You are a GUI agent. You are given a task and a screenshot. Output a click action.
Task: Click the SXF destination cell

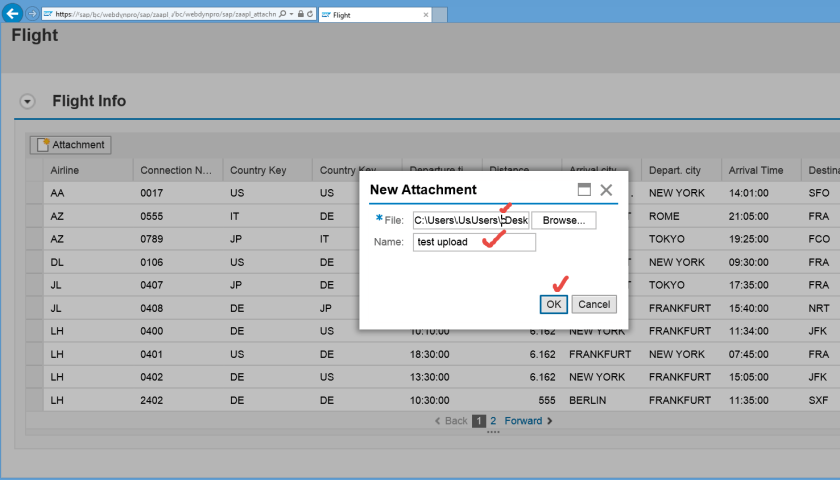[x=821, y=400]
